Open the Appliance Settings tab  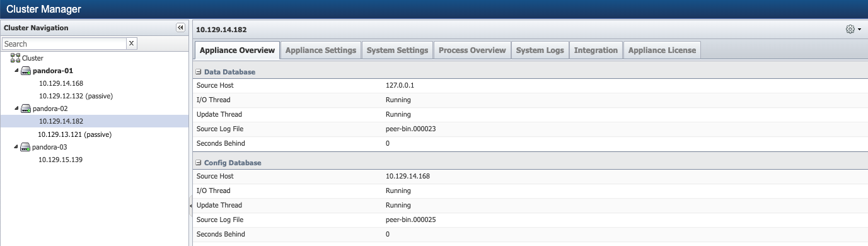[x=321, y=50]
